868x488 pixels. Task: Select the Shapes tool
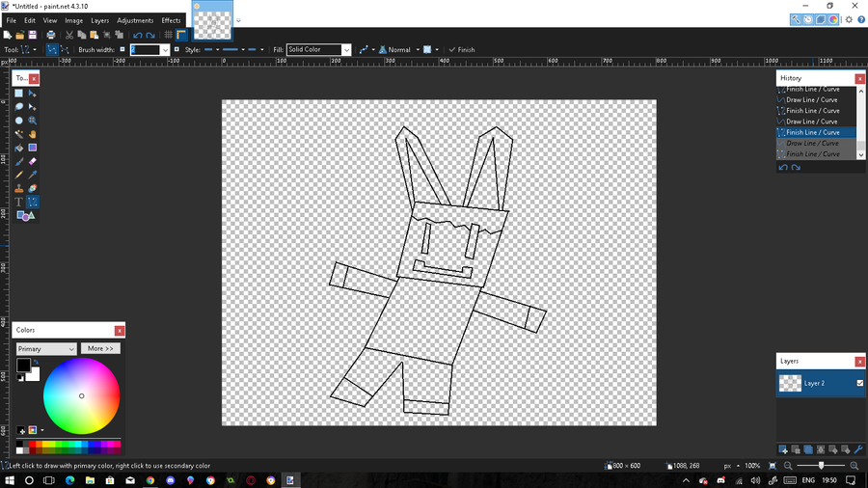coord(25,216)
